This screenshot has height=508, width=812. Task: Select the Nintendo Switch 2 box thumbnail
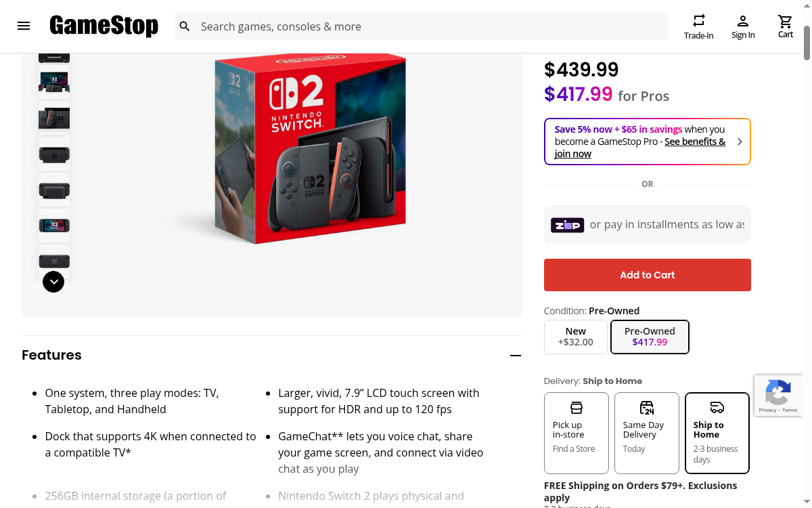coord(54,82)
